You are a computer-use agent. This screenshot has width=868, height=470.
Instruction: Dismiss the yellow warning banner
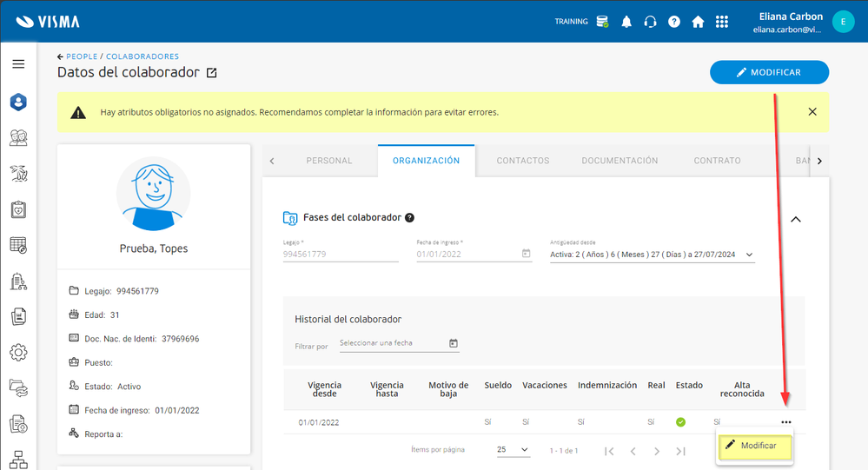(812, 112)
